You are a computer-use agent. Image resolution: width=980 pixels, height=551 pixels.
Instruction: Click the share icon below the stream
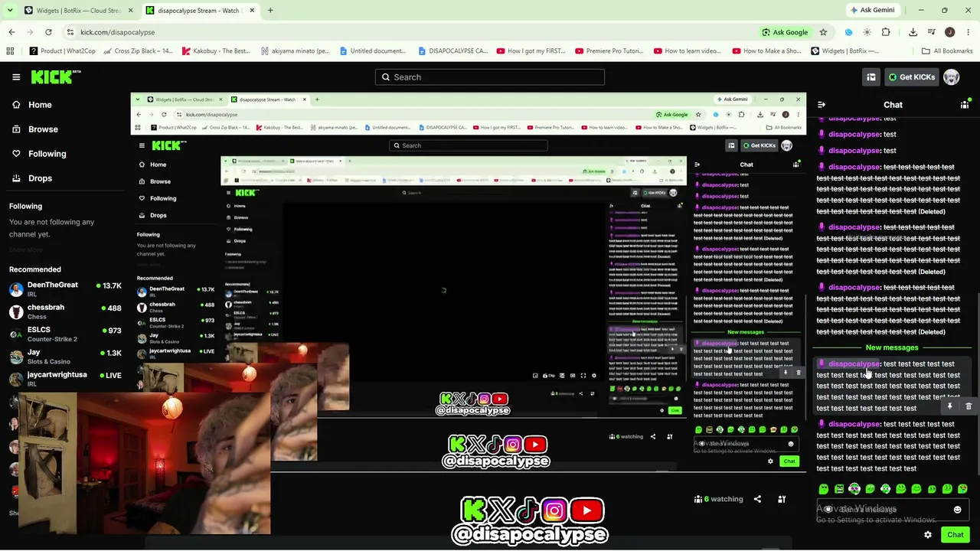pyautogui.click(x=757, y=499)
